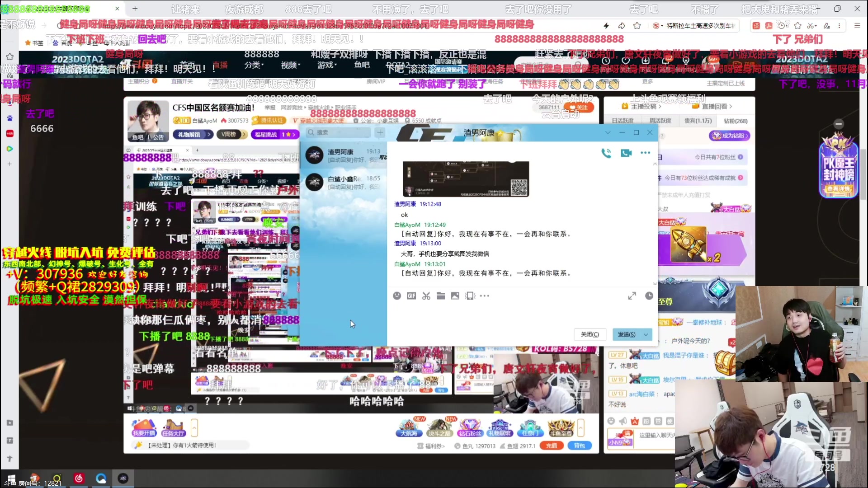Image resolution: width=868 pixels, height=488 pixels.
Task: Switch to the 日活跃度 tab
Action: point(623,121)
